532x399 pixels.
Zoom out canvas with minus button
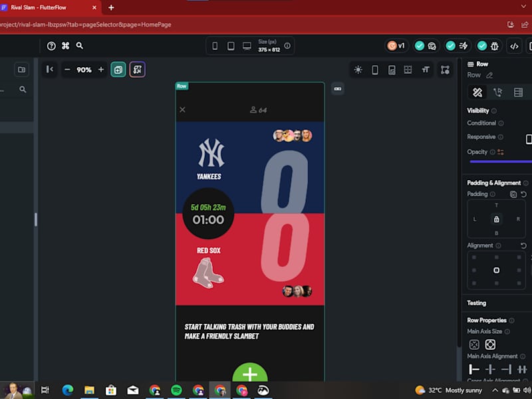tap(67, 70)
